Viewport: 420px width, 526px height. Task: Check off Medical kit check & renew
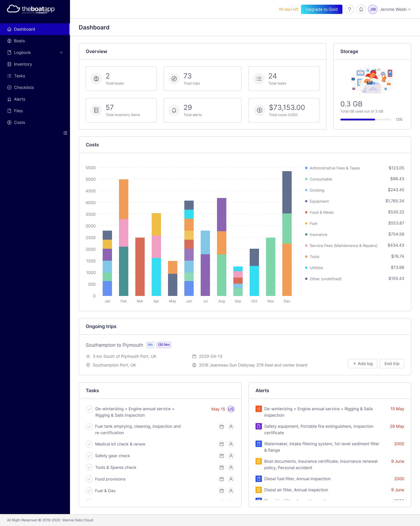point(89,444)
